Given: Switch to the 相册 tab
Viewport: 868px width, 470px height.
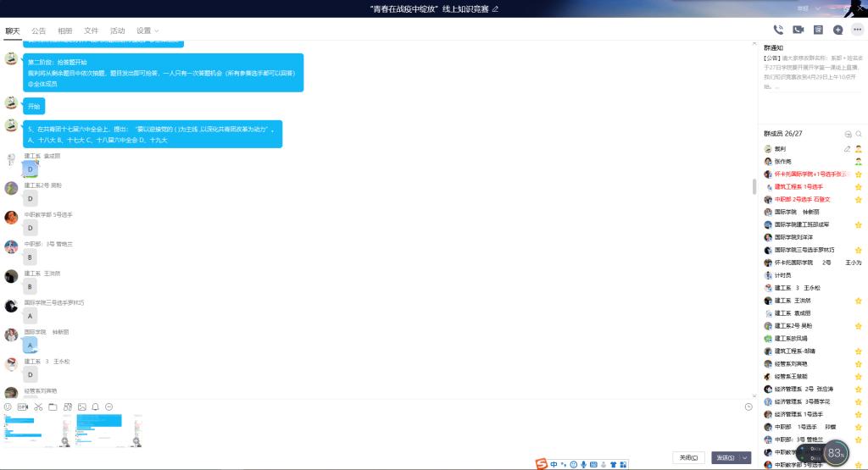Looking at the screenshot, I should click(64, 30).
